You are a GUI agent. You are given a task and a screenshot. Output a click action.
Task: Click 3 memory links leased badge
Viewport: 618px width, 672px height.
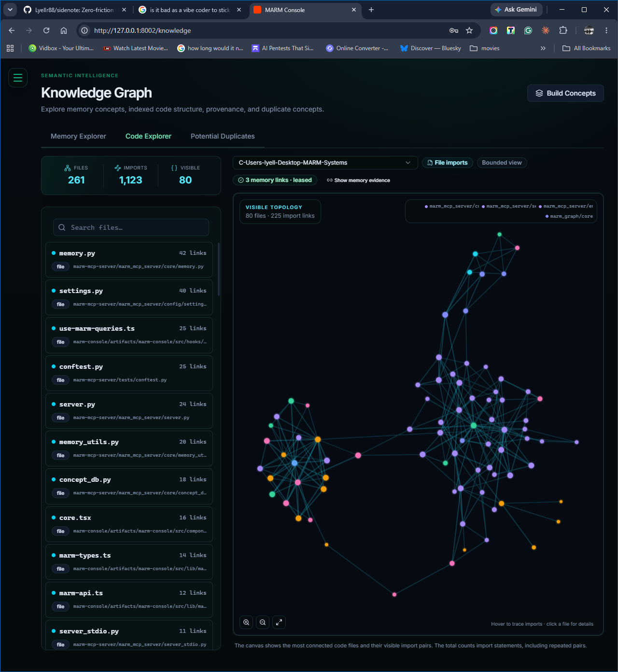pos(275,180)
